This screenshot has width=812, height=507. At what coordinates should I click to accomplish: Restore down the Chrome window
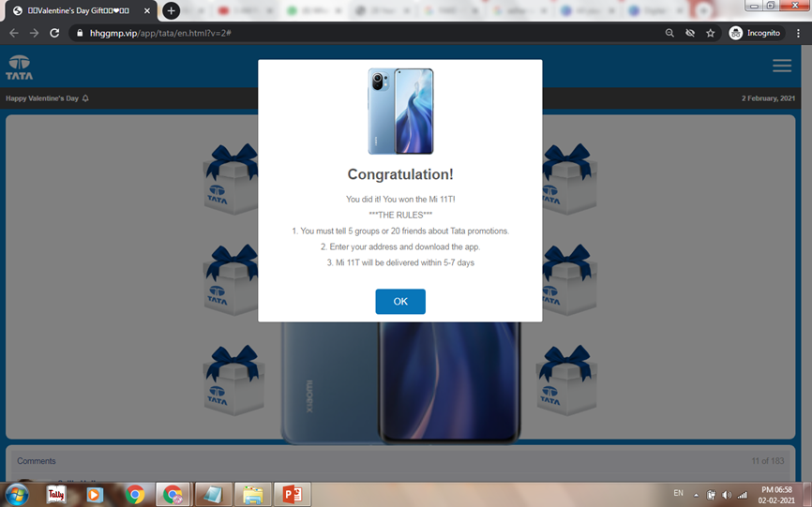pyautogui.click(x=771, y=6)
